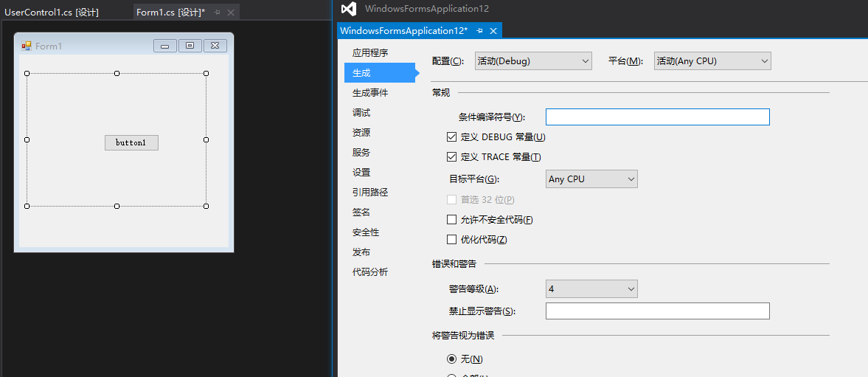Expand the 目标平台 Any CPU dropdown

coord(591,179)
